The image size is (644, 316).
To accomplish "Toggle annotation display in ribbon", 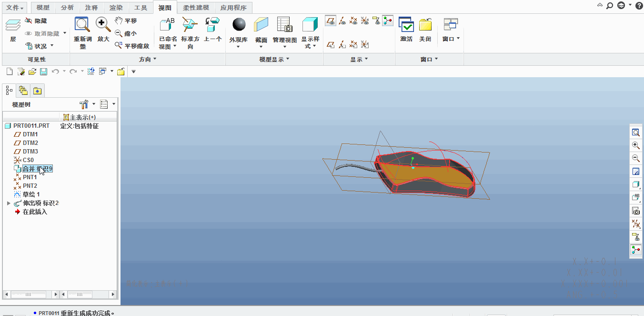I will coord(376,20).
